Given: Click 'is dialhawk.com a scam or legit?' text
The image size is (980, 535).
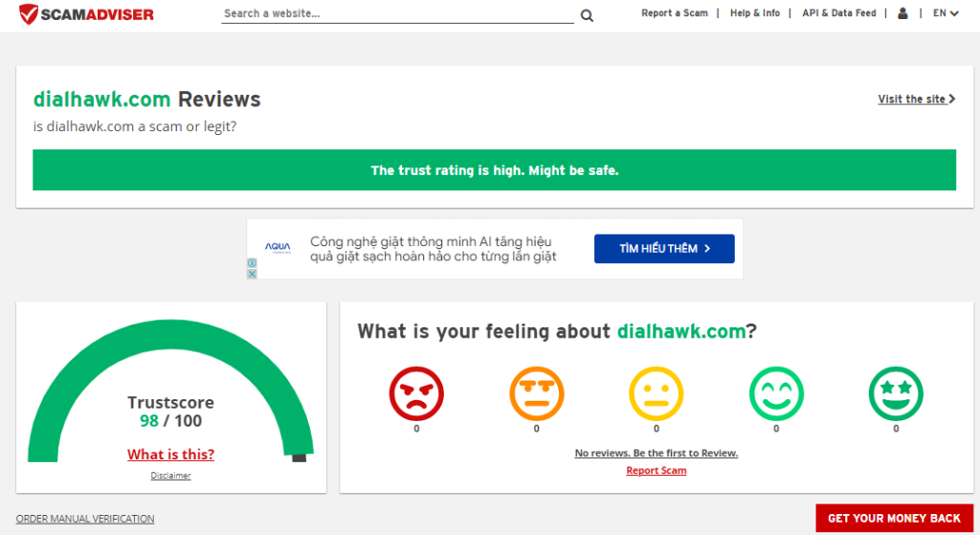Looking at the screenshot, I should (x=135, y=126).
